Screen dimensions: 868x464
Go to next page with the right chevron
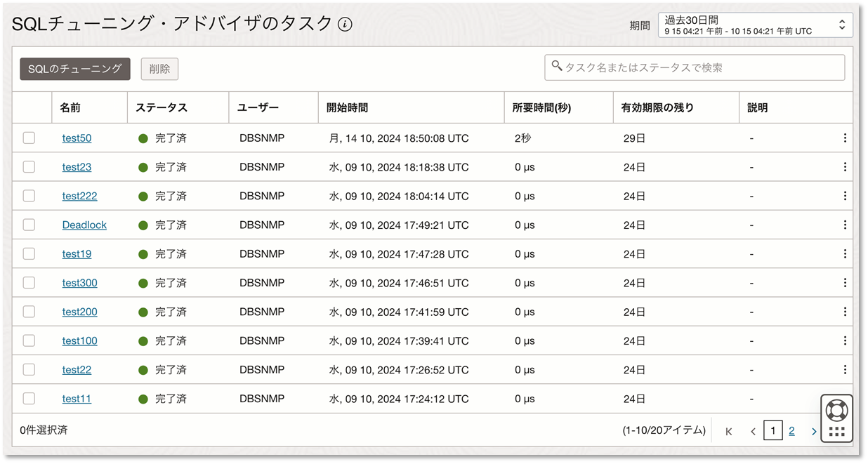[813, 430]
